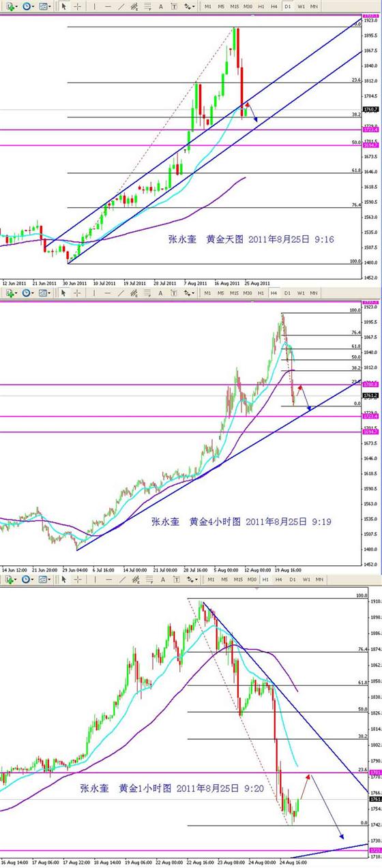382x868 pixels.
Task: Click the periodicity clock icon above the daily chart
Action: [27, 6]
